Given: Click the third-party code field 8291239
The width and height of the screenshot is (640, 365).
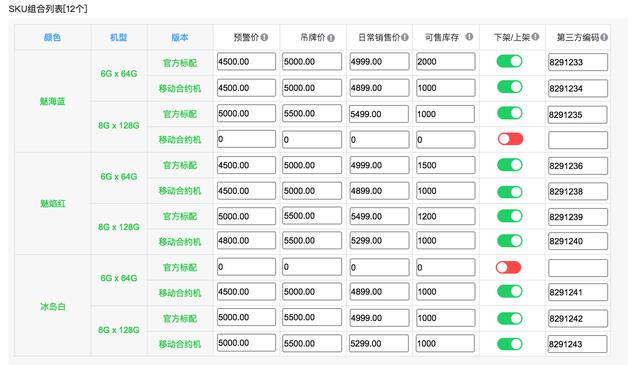Looking at the screenshot, I should [578, 217].
